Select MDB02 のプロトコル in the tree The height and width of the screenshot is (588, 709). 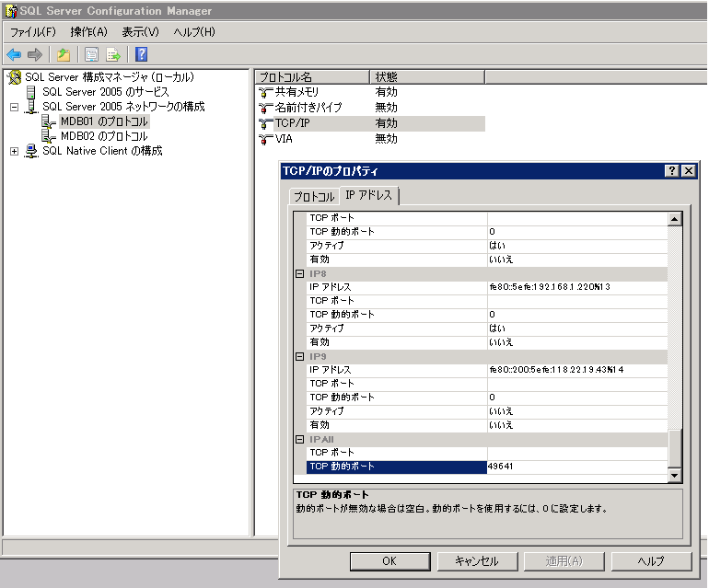tap(103, 136)
